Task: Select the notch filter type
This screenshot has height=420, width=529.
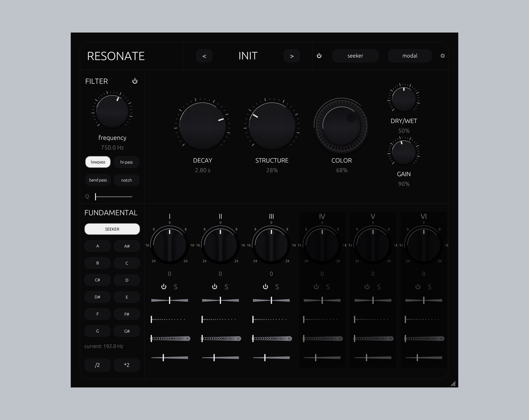Action: pyautogui.click(x=126, y=180)
